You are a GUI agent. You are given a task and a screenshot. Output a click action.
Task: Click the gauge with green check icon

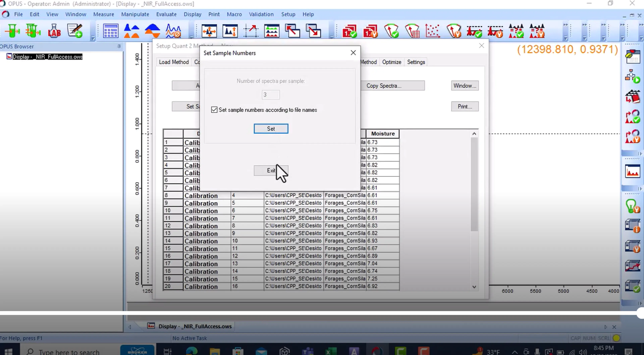pyautogui.click(x=391, y=31)
